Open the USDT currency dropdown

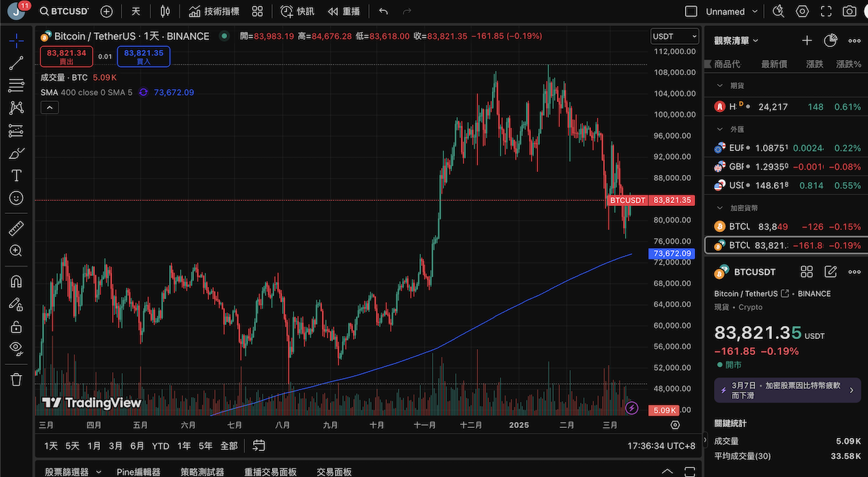click(x=674, y=36)
